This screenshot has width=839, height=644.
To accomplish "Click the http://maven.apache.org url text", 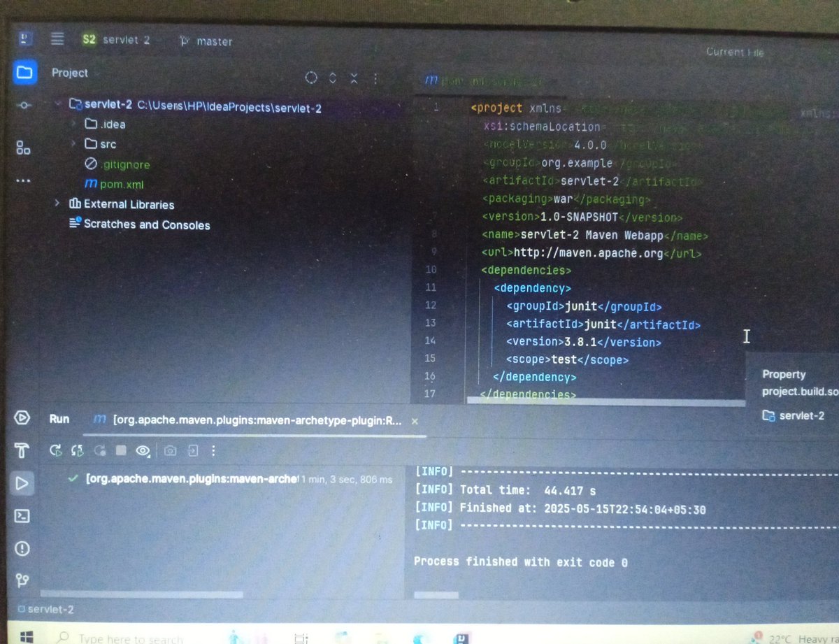I will (588, 253).
